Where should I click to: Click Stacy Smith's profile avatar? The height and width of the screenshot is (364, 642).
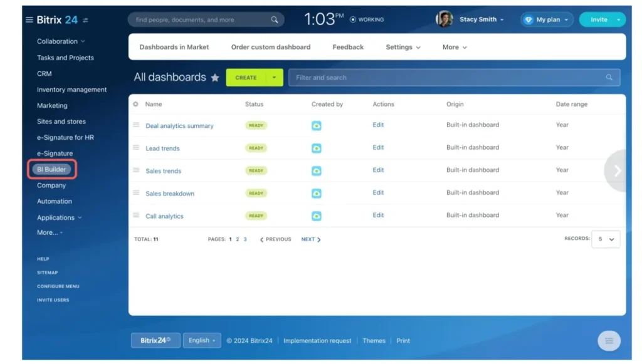pos(444,19)
